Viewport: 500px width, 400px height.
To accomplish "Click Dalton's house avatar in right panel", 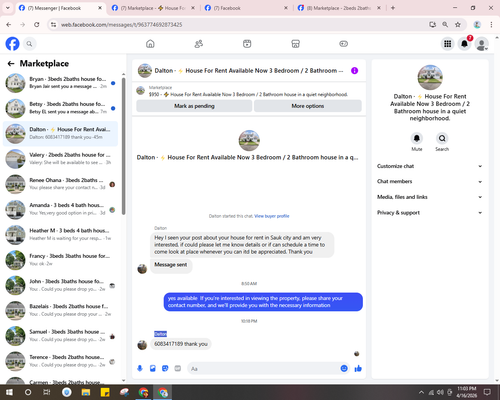I will tap(430, 77).
